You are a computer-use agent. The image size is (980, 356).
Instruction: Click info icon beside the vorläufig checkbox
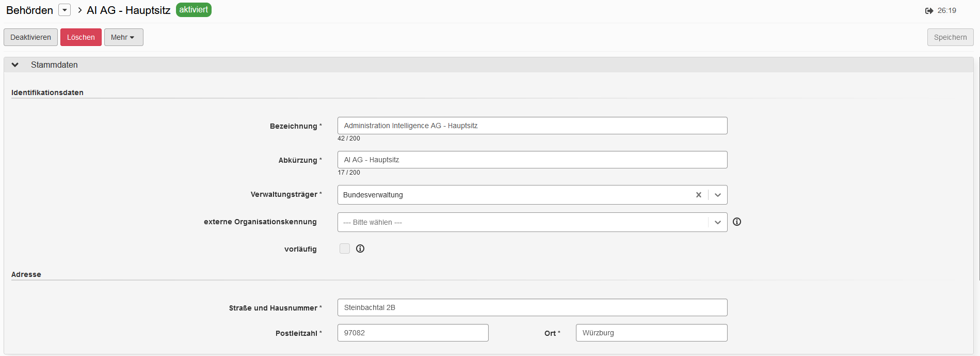click(x=360, y=249)
